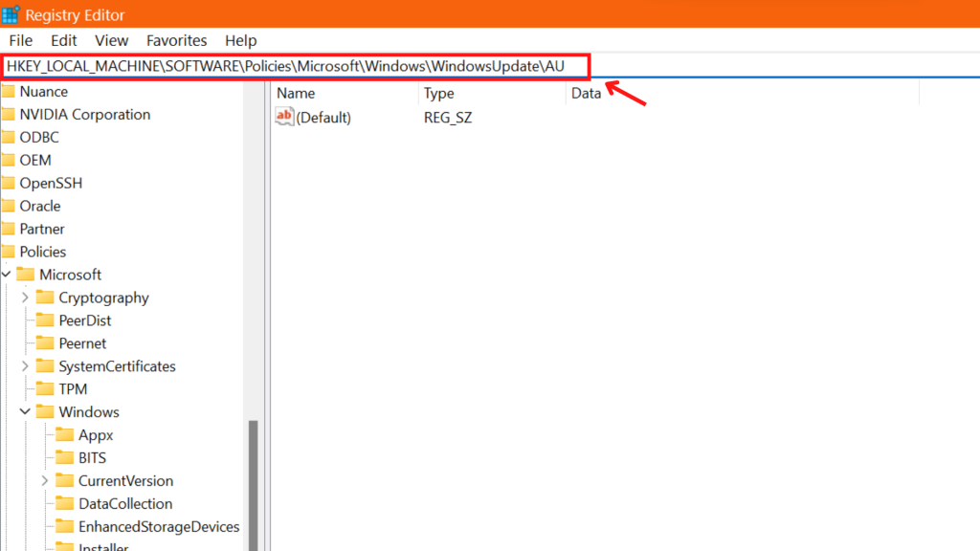Expand the Cryptography key
This screenshot has width=980, height=551.
tap(25, 298)
